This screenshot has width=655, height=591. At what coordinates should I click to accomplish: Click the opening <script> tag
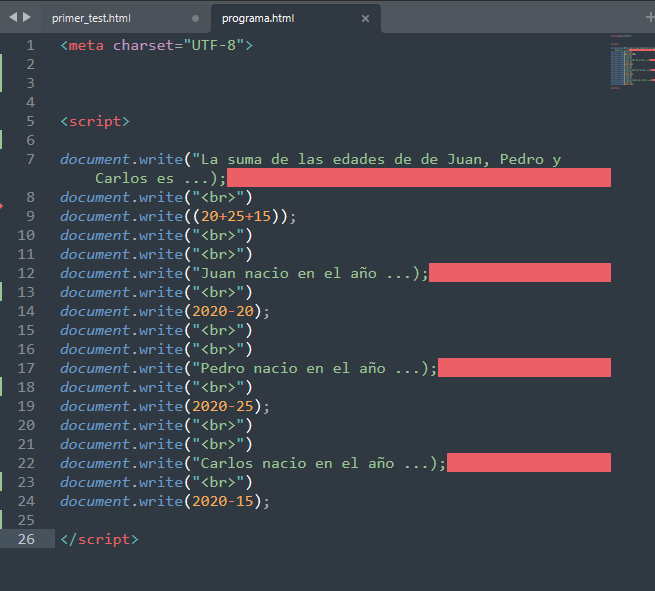click(x=95, y=122)
